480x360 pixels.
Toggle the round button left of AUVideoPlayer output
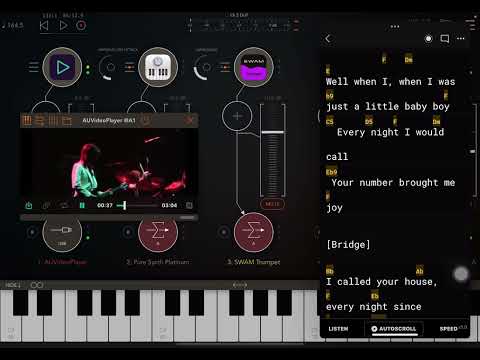coord(32,232)
